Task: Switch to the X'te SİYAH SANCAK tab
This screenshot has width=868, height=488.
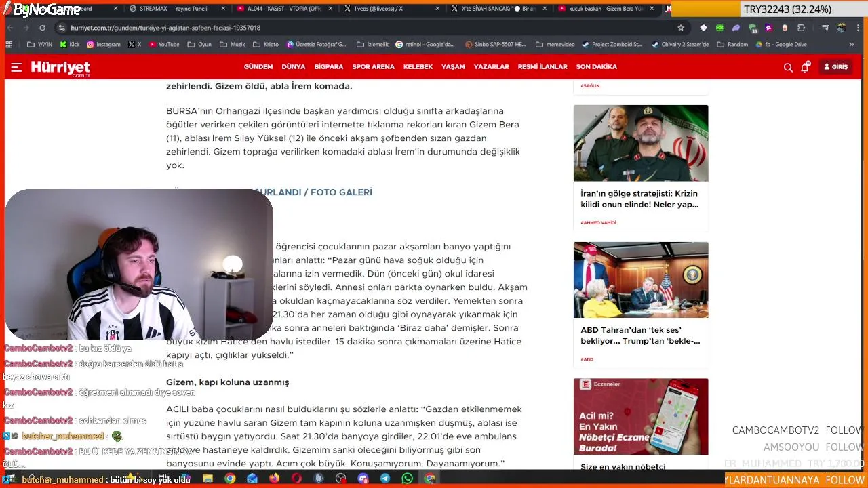Action: point(498,9)
